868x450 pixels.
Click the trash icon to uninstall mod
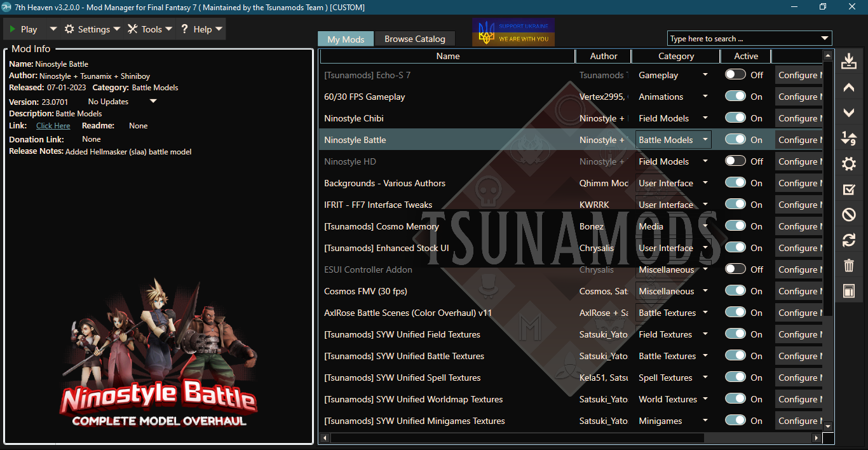tap(848, 266)
